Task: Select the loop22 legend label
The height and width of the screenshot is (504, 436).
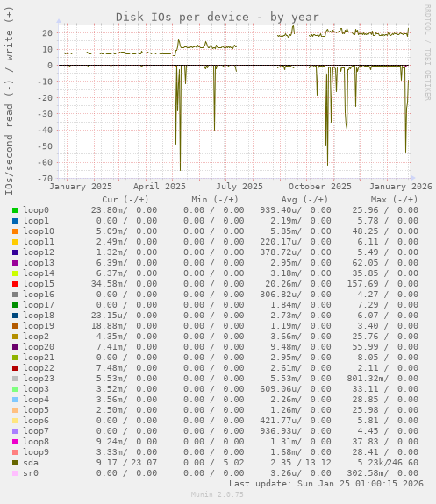Action: (x=39, y=368)
